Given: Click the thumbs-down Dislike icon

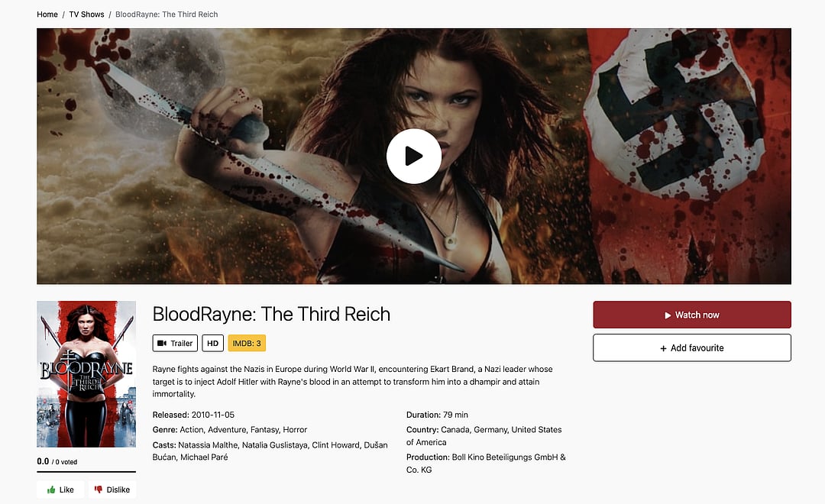Looking at the screenshot, I should pyautogui.click(x=99, y=489).
